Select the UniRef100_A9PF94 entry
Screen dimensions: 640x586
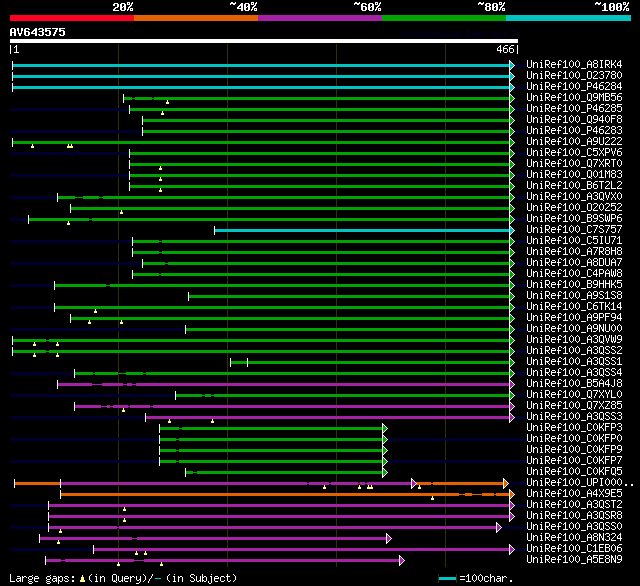click(x=574, y=317)
